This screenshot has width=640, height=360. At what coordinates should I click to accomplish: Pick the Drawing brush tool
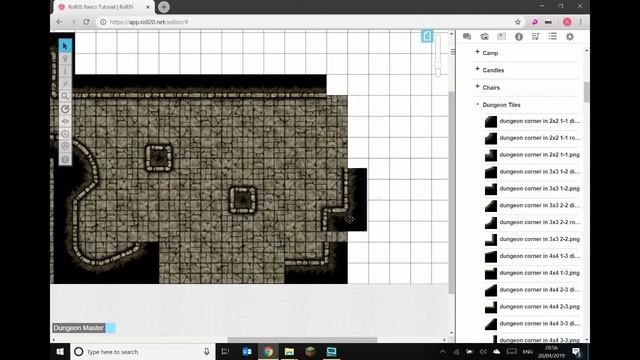pyautogui.click(x=65, y=84)
